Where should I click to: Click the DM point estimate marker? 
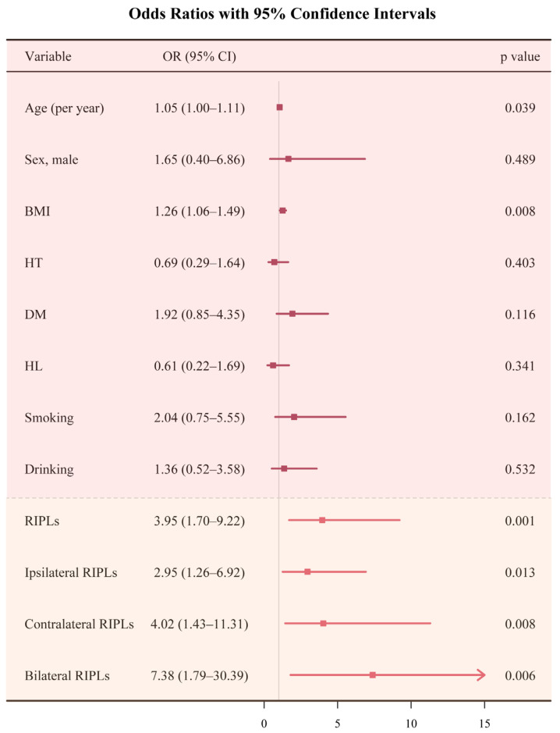point(292,314)
